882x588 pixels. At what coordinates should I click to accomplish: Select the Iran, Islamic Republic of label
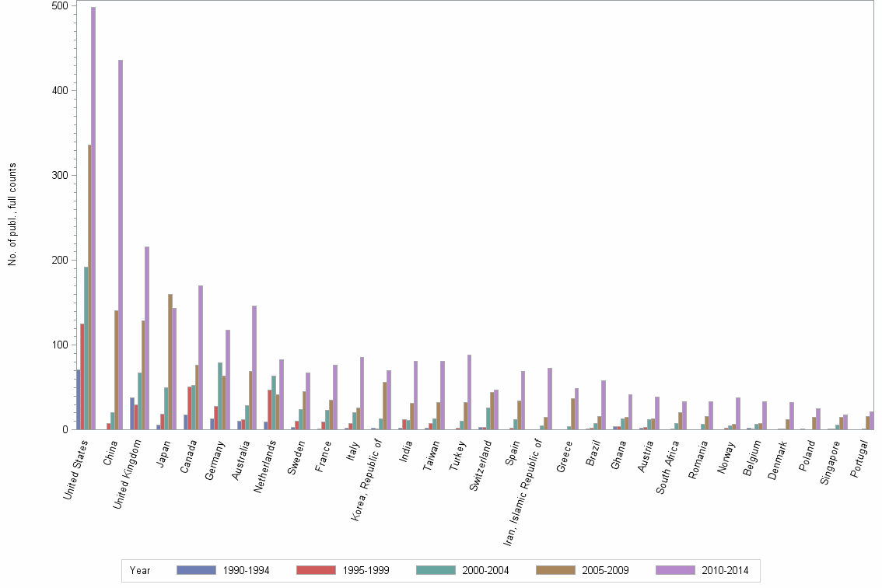pos(521,494)
